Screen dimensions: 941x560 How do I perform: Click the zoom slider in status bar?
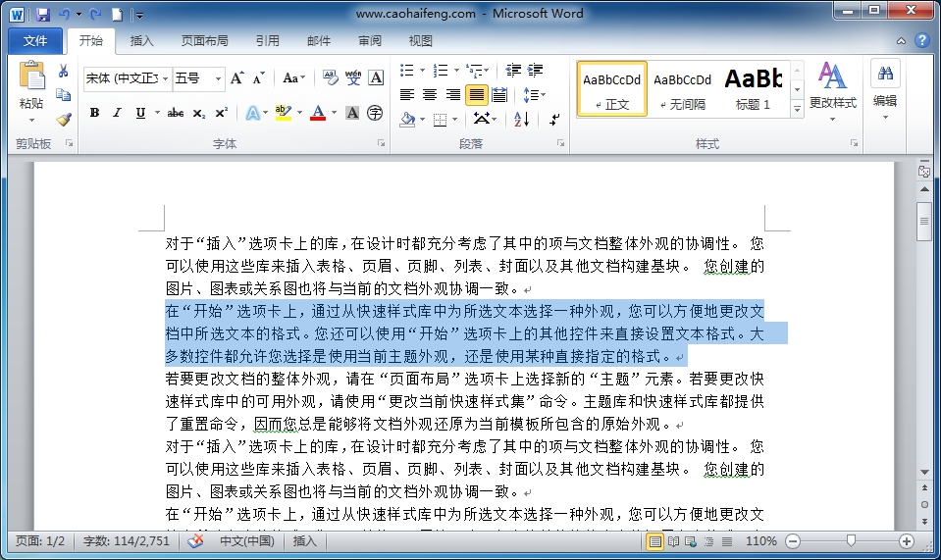pos(850,541)
